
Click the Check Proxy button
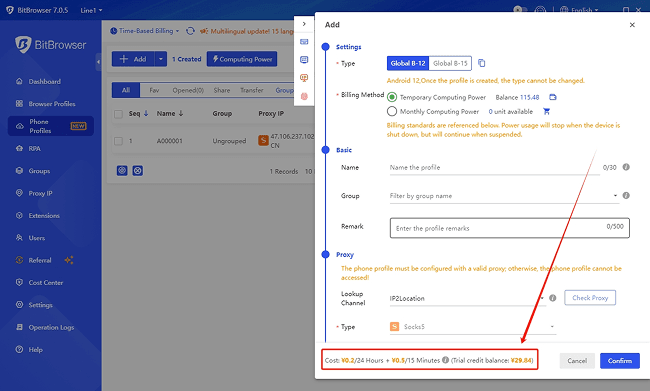pos(590,298)
